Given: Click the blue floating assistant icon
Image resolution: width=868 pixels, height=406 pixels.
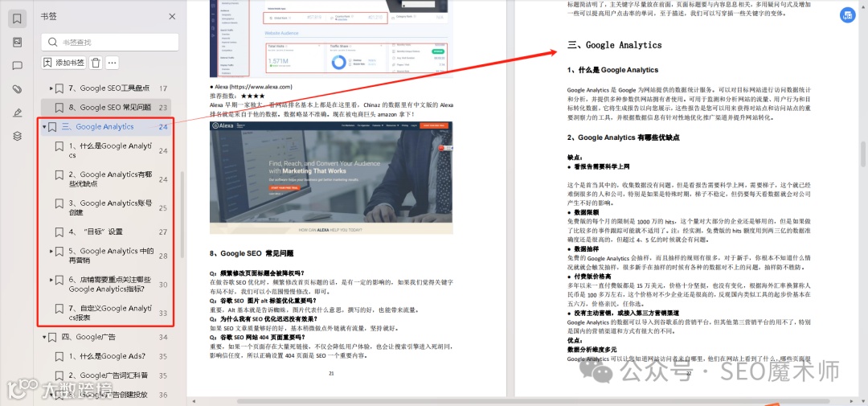Looking at the screenshot, I should [847, 15].
